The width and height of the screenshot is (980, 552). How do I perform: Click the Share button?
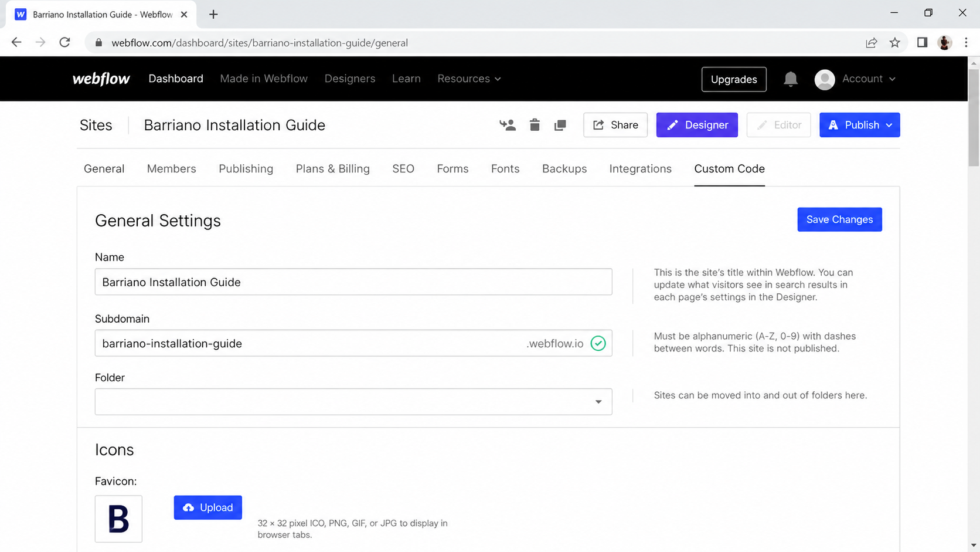(x=615, y=125)
